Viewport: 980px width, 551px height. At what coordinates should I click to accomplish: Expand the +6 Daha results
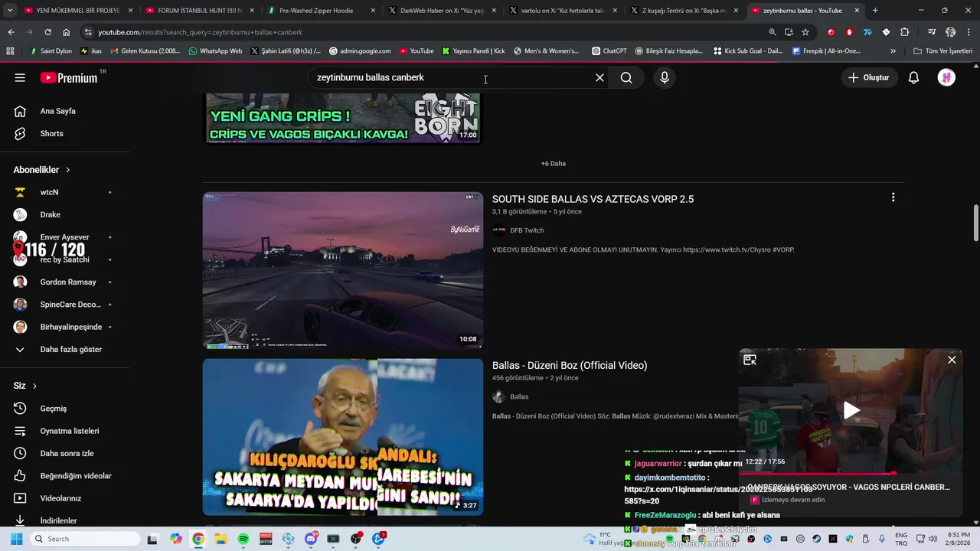[553, 163]
